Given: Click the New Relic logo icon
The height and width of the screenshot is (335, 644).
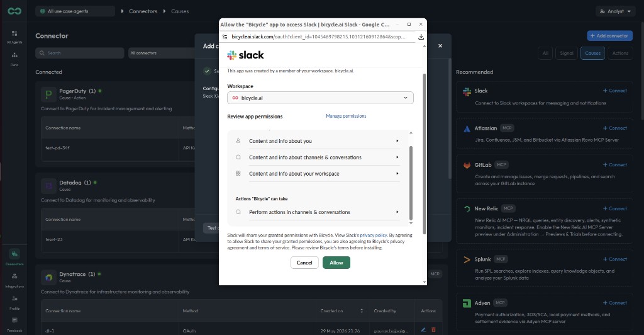Looking at the screenshot, I should point(467,209).
